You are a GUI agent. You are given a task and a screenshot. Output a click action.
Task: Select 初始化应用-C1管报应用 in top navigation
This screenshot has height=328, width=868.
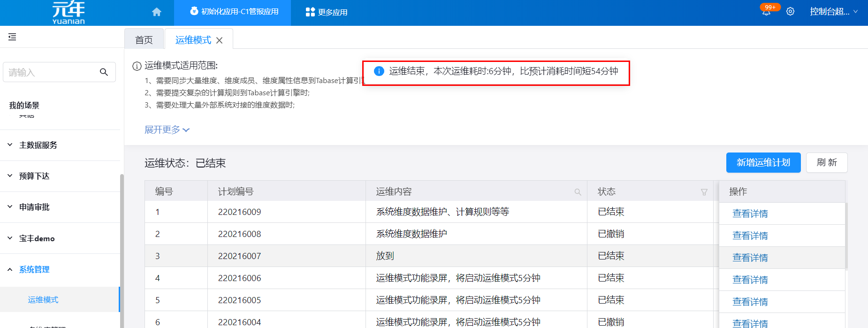pyautogui.click(x=233, y=12)
